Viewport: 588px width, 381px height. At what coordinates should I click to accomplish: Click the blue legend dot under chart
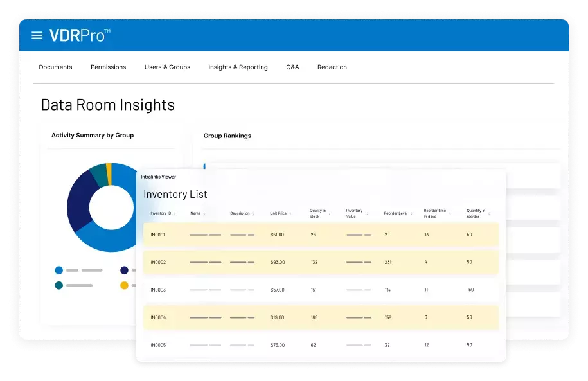[59, 270]
